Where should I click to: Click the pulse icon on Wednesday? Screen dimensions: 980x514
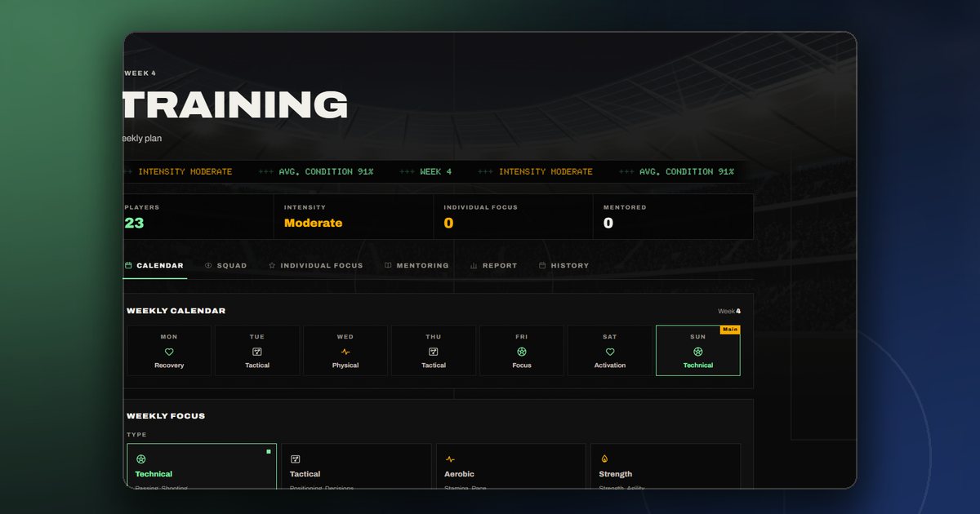pyautogui.click(x=345, y=352)
